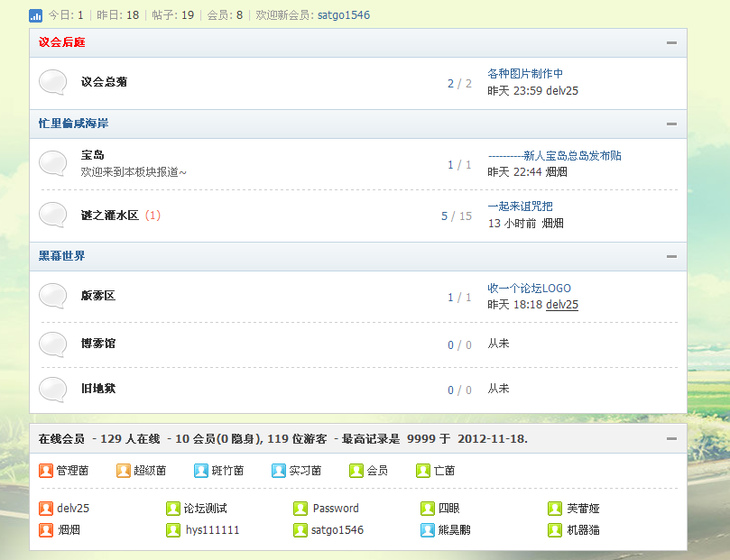Screen dimensions: 730x560
Task: Open delv25 profile in 议会总菊 last post
Action: 562,91
